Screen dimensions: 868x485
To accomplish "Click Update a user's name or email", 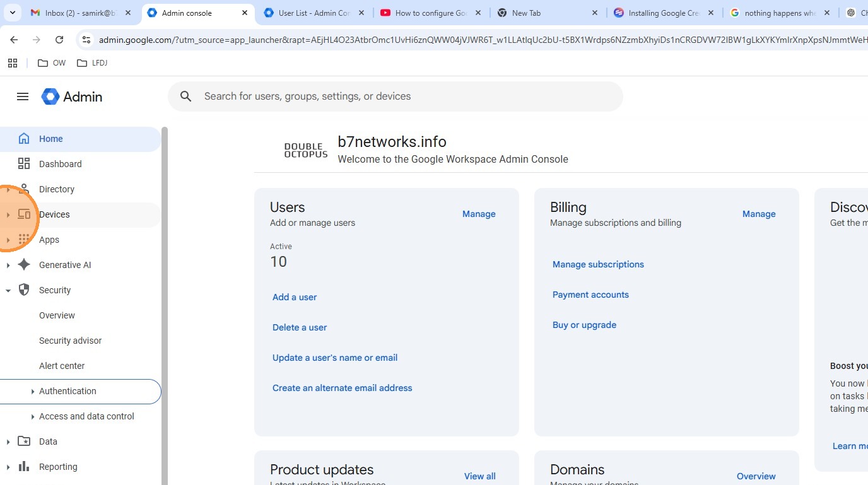I will [335, 358].
